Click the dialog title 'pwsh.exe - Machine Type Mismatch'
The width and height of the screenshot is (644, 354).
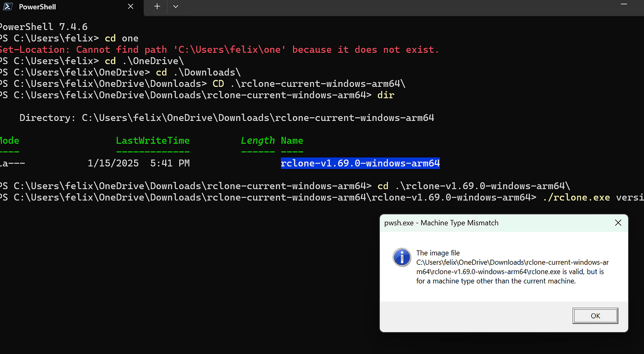(x=441, y=223)
